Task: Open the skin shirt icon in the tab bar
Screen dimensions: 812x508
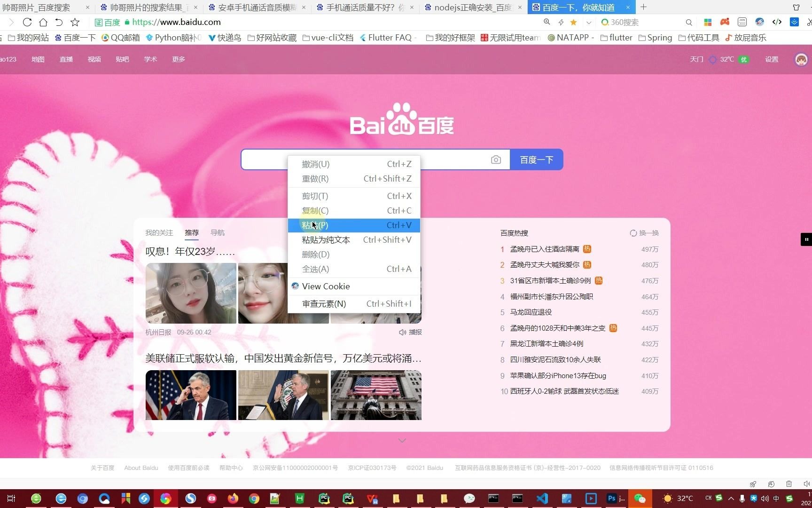Action: tap(796, 8)
